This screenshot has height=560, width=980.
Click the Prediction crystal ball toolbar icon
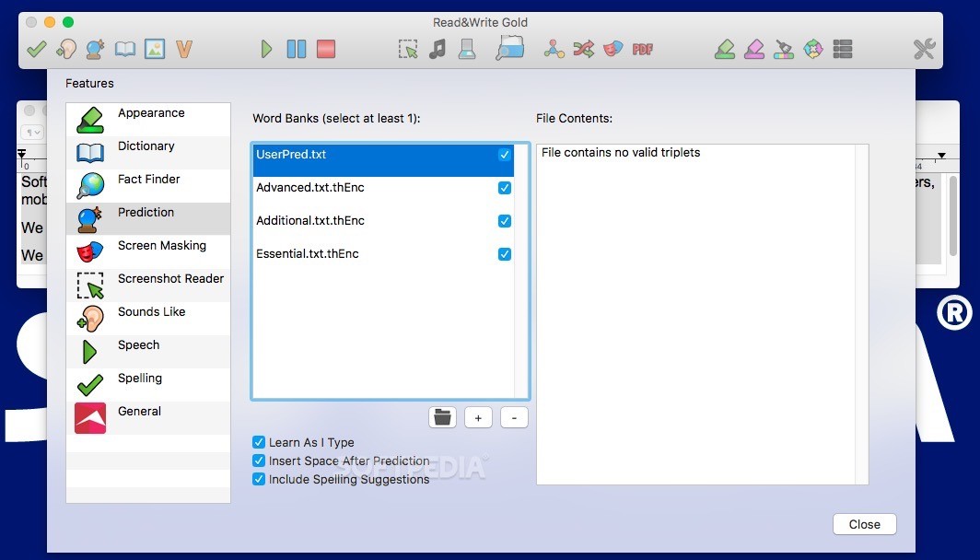[95, 49]
